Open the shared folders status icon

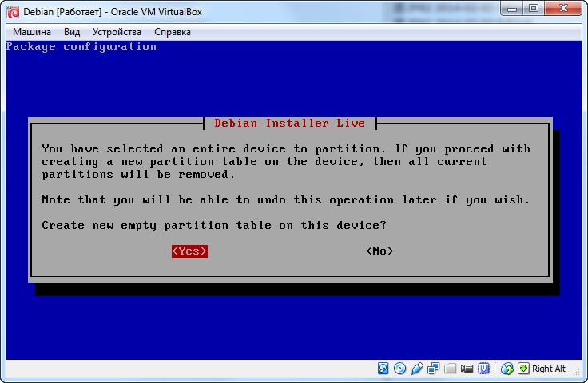coord(451,369)
